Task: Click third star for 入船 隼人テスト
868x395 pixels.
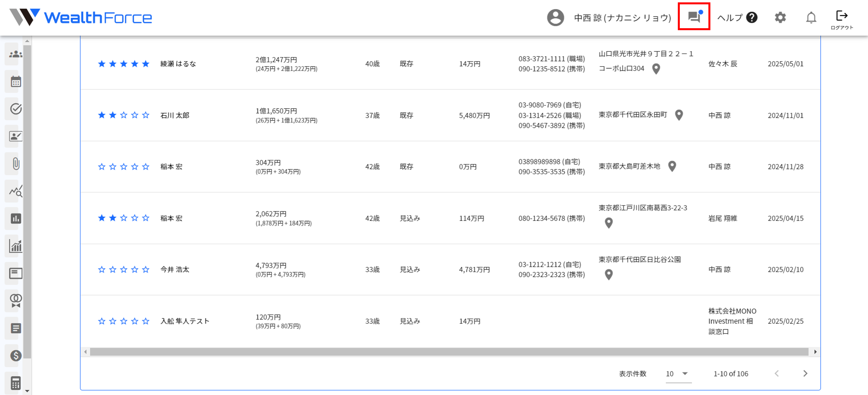Action: pyautogui.click(x=124, y=321)
